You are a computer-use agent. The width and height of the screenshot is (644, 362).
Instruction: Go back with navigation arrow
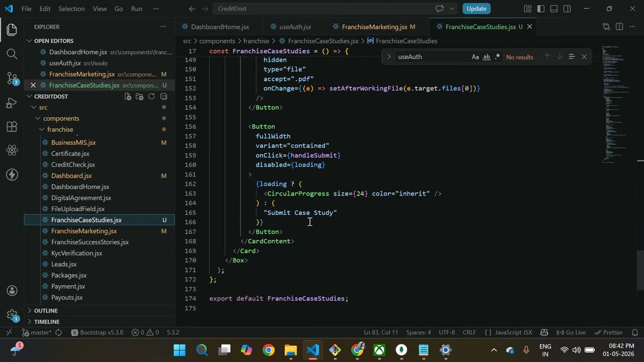pos(192,9)
